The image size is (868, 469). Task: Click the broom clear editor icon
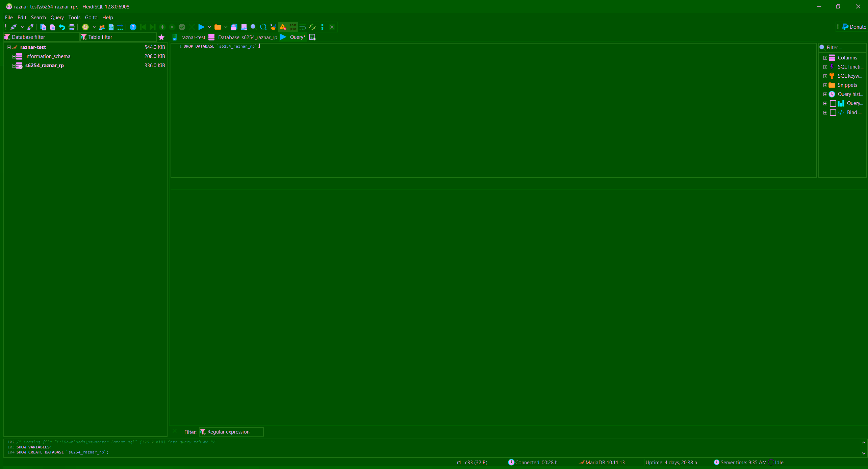[x=273, y=27]
